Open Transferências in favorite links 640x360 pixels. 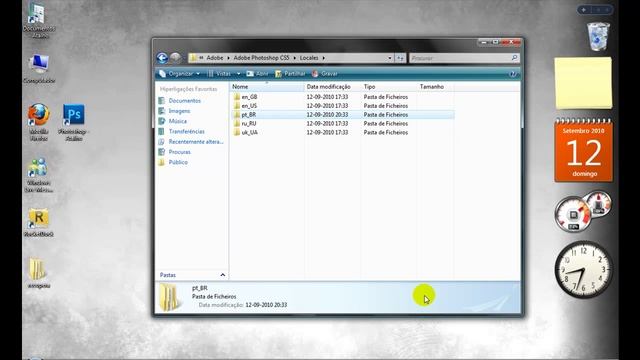click(187, 131)
